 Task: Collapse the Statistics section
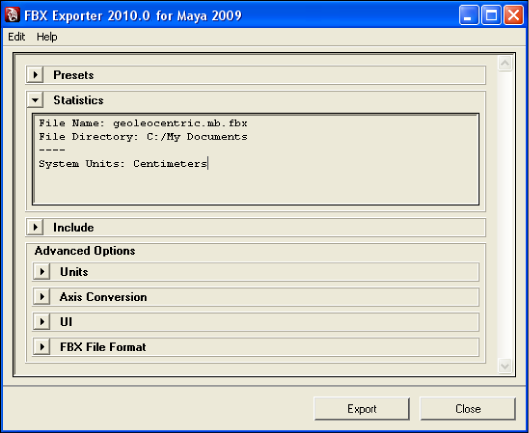(x=35, y=100)
